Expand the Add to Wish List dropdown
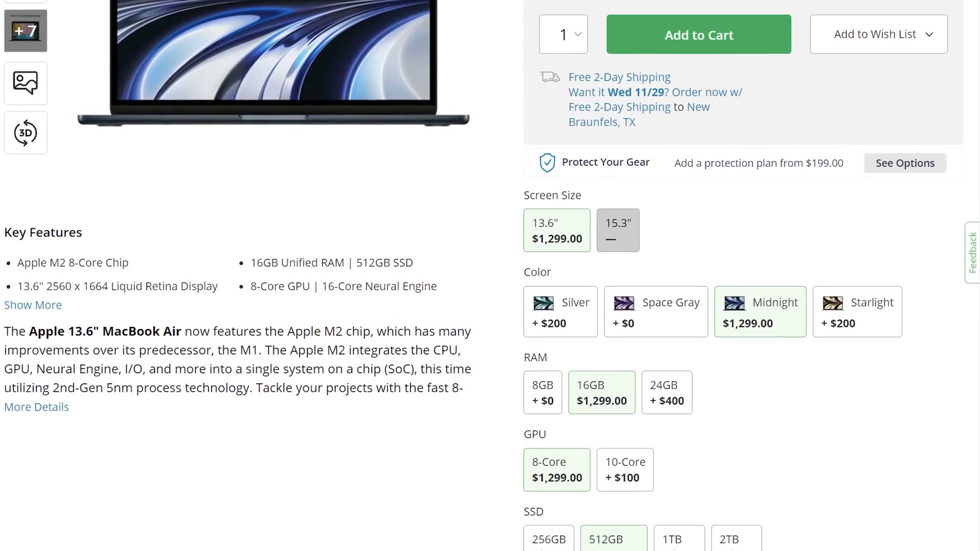The image size is (980, 551). click(x=879, y=34)
